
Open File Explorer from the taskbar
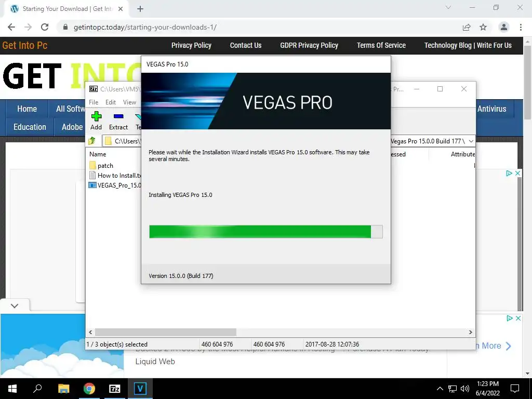pyautogui.click(x=63, y=389)
